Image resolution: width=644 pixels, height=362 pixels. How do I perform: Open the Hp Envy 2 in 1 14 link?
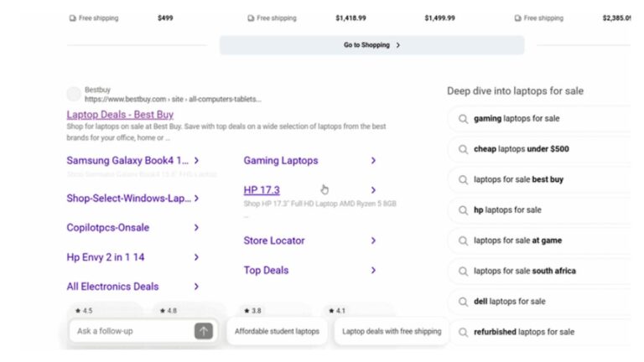pos(105,257)
